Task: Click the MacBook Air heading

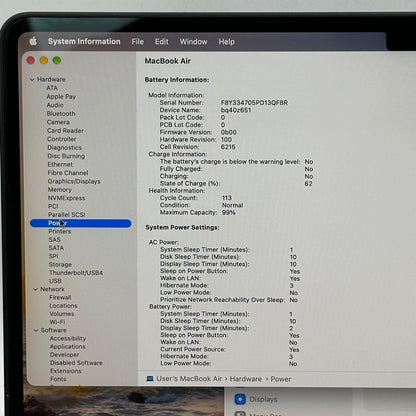Action: coord(168,61)
